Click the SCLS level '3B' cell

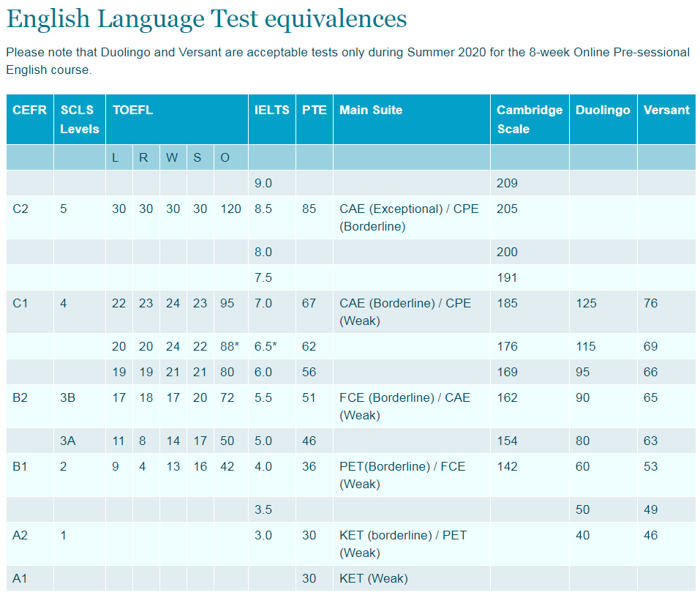pos(80,406)
